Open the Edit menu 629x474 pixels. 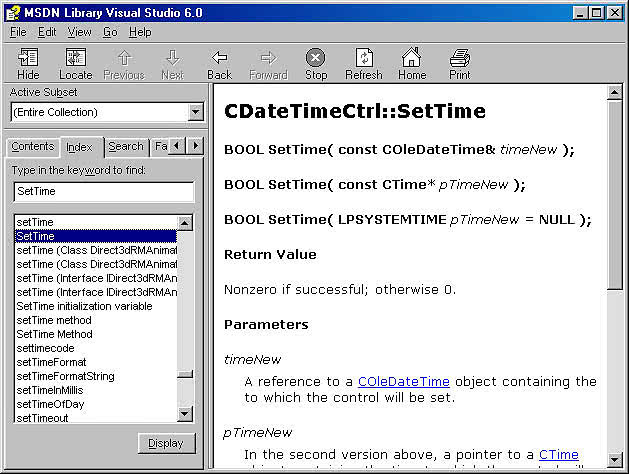coord(47,32)
